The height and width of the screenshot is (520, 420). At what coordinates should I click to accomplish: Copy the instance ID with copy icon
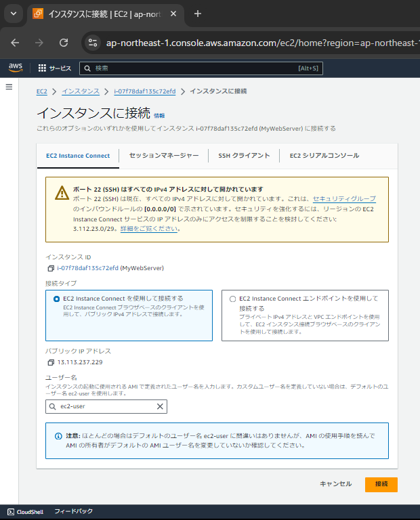click(51, 268)
